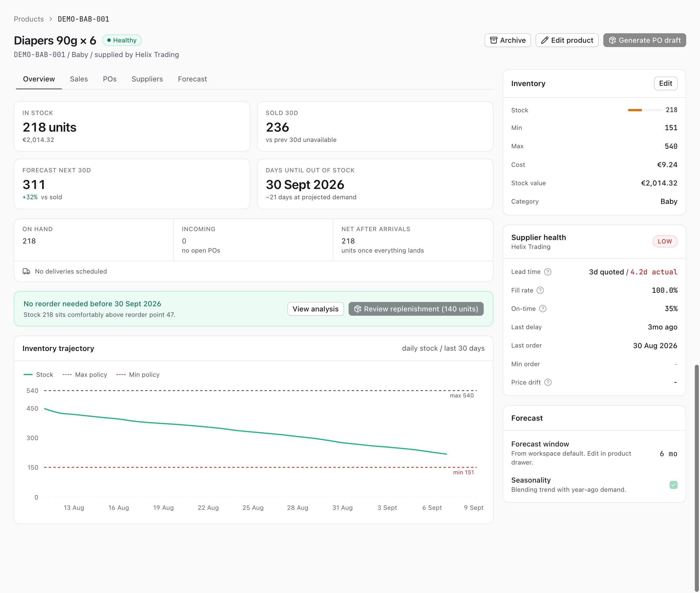Screen dimensions: 700x593
Task: Click the DEMO-BAB-001 breadcrumb text
Action: tap(83, 19)
